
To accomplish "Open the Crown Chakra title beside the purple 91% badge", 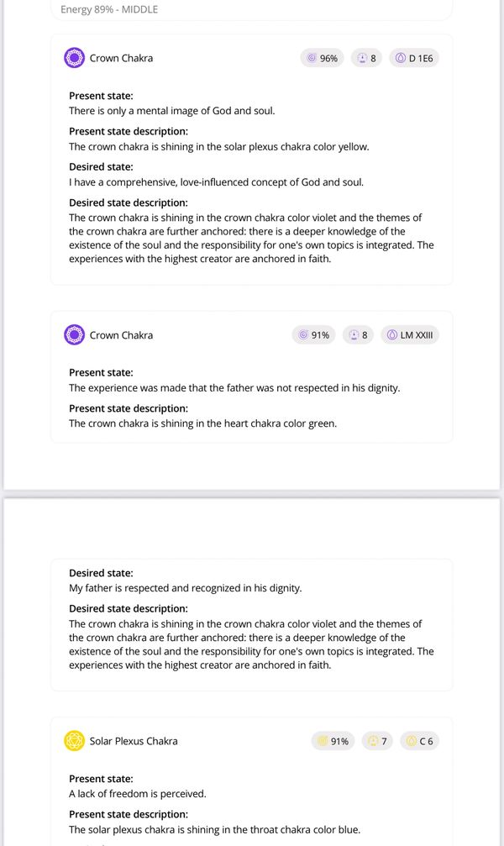I will click(121, 335).
